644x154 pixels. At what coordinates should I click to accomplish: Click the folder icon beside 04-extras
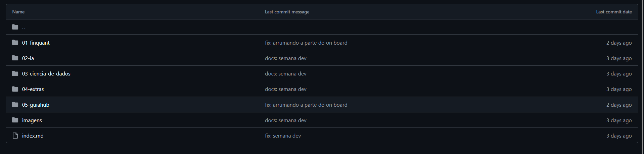[15, 89]
